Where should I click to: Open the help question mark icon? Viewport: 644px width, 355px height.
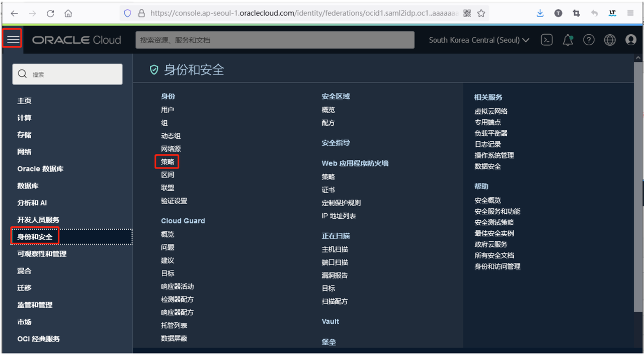click(x=589, y=40)
